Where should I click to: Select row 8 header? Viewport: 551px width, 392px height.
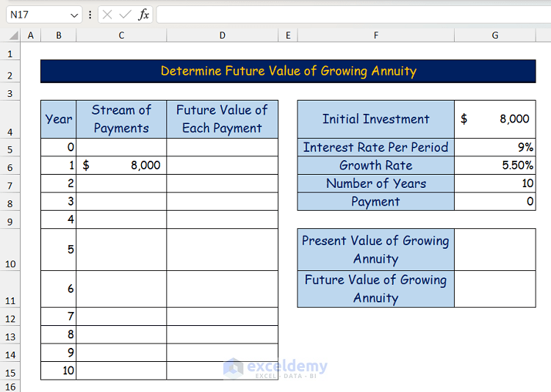(x=10, y=202)
